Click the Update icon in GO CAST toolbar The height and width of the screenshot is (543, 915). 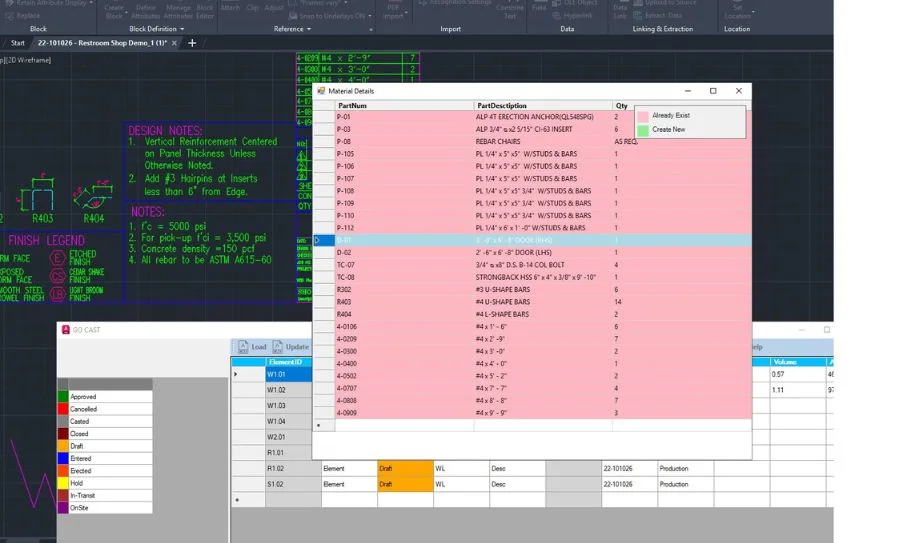click(278, 347)
